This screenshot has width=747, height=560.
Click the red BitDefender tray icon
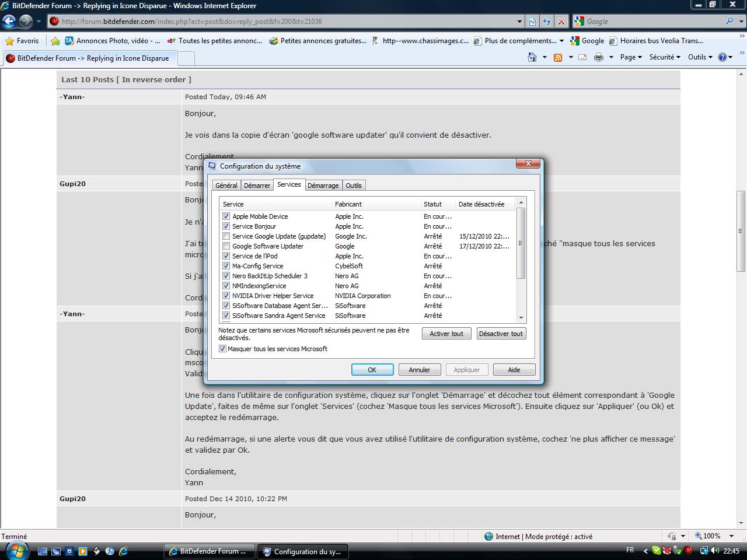689,551
